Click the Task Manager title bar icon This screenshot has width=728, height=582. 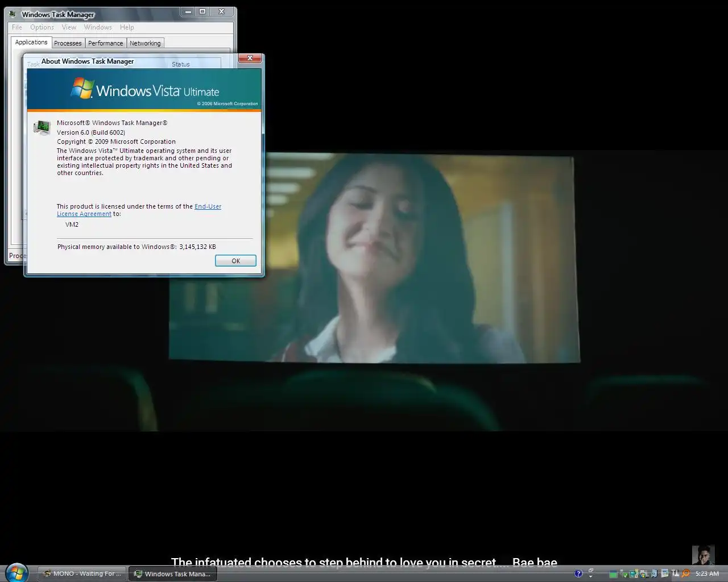click(x=13, y=14)
